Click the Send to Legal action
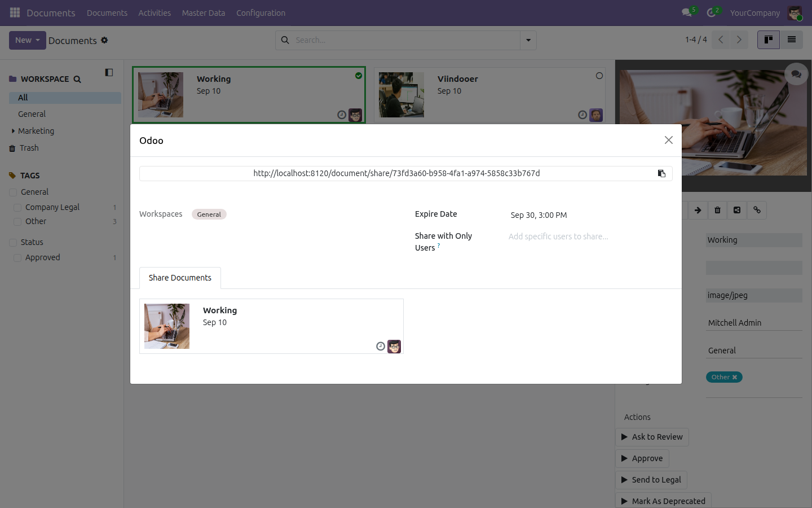 click(651, 480)
